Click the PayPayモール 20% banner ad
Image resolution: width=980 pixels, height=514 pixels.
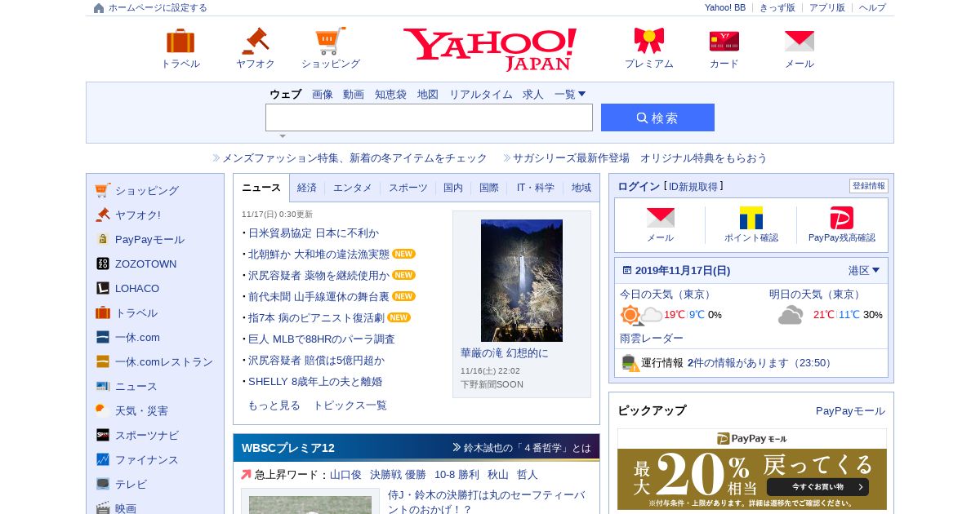(752, 469)
